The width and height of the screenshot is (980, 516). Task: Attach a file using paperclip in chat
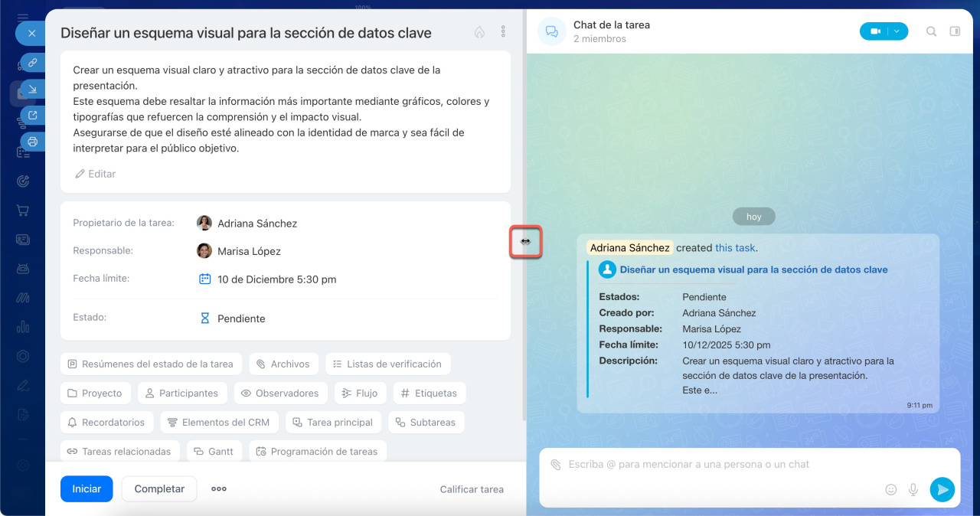pos(555,465)
